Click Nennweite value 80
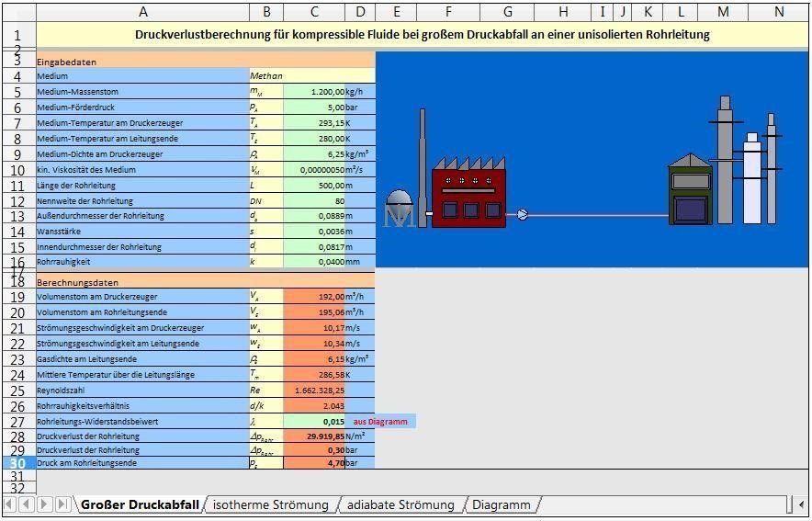The height and width of the screenshot is (521, 812). pyautogui.click(x=314, y=201)
